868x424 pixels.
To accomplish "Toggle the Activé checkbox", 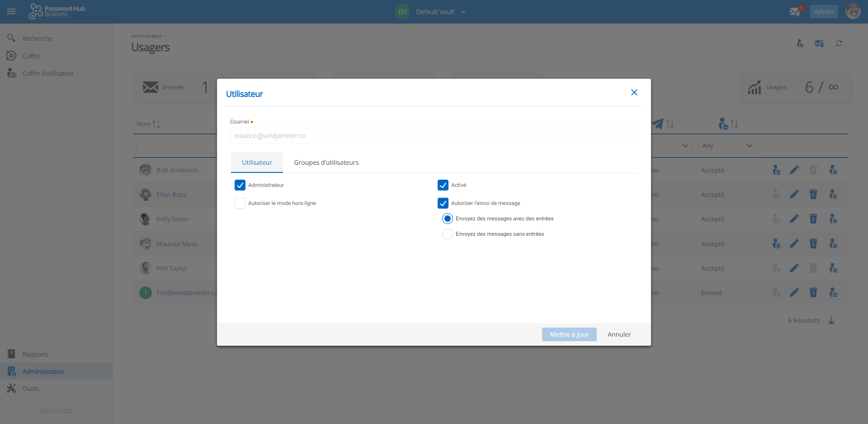I will tap(443, 185).
